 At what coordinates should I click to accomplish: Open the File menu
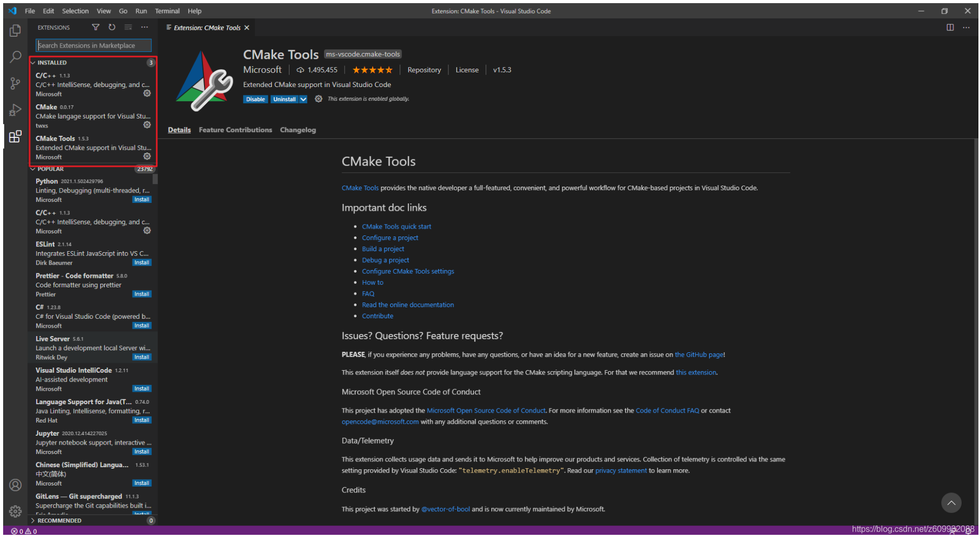click(x=30, y=11)
